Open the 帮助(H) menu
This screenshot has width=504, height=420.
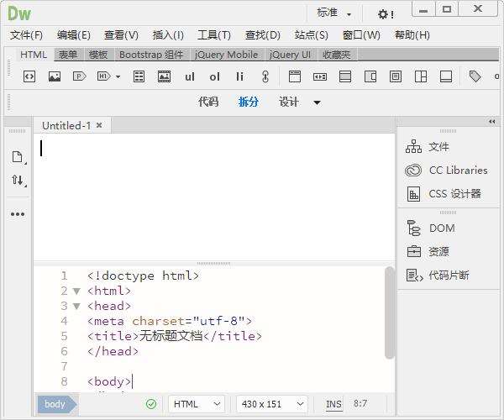(x=412, y=34)
